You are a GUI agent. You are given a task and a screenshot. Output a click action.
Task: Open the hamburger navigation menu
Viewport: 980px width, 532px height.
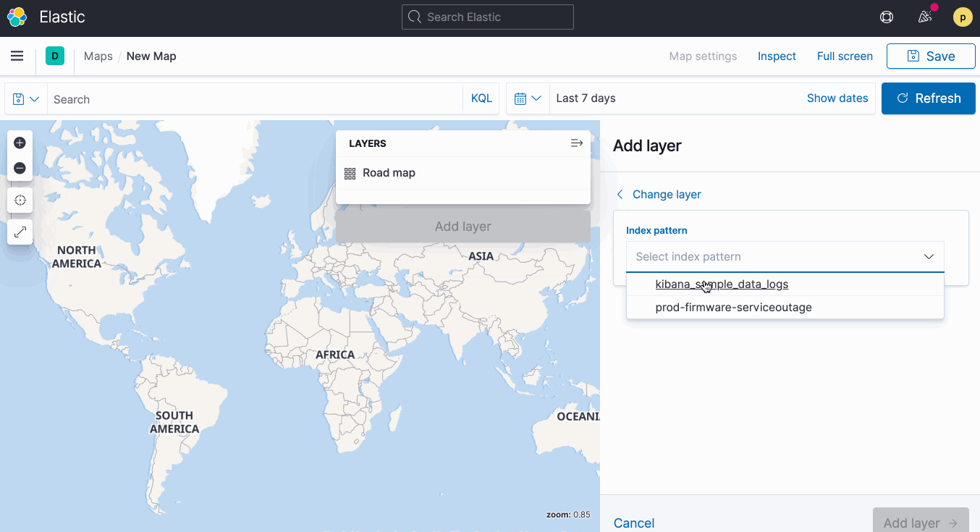[17, 56]
